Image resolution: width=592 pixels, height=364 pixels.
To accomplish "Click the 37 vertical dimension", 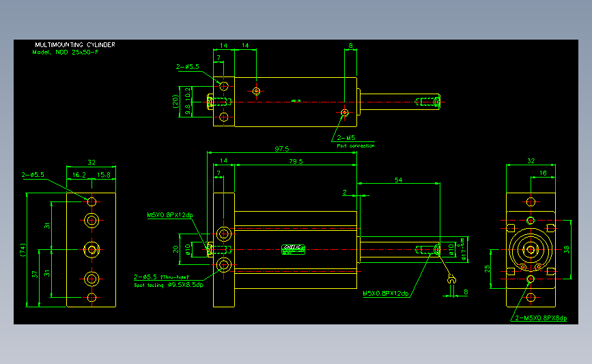I will coord(35,275).
